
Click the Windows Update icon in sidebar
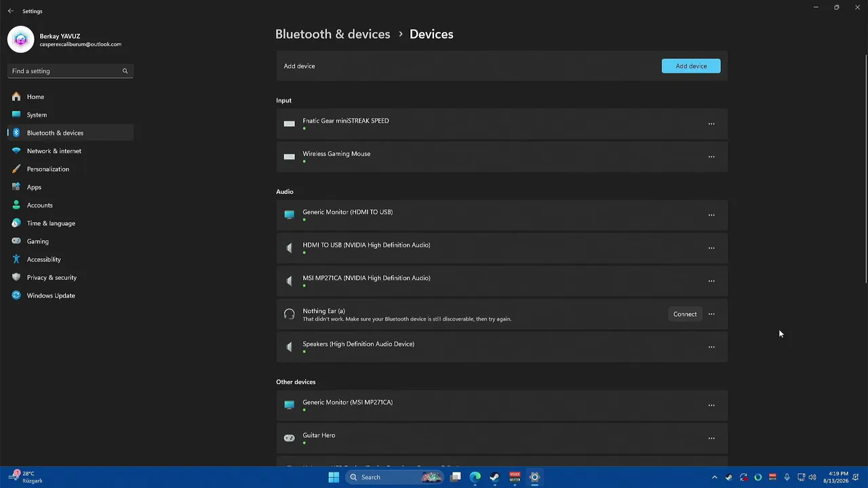tap(16, 296)
